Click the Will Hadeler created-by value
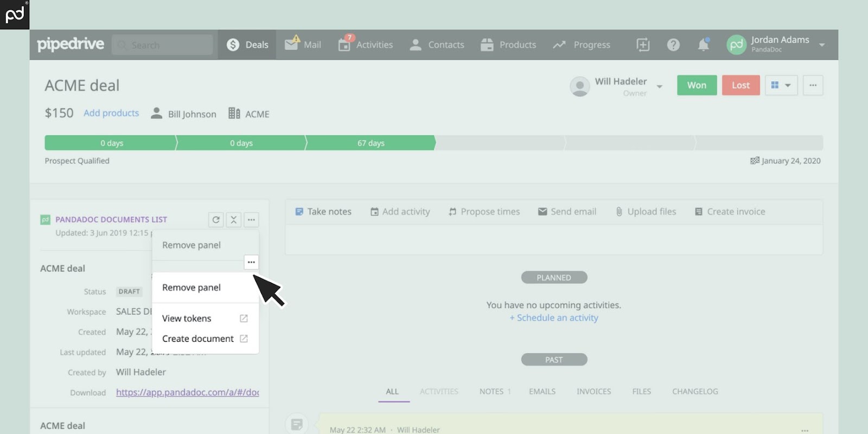The height and width of the screenshot is (434, 868). click(x=141, y=372)
